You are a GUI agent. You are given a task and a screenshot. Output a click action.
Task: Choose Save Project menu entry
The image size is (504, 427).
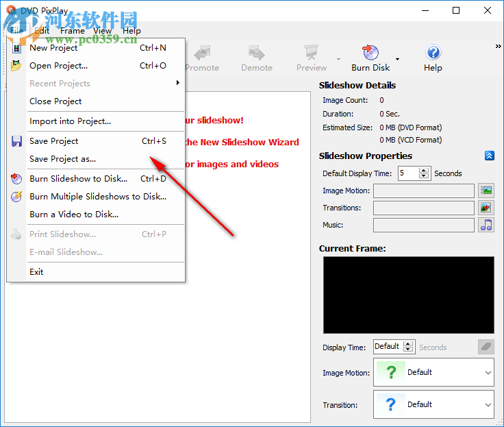pos(97,141)
